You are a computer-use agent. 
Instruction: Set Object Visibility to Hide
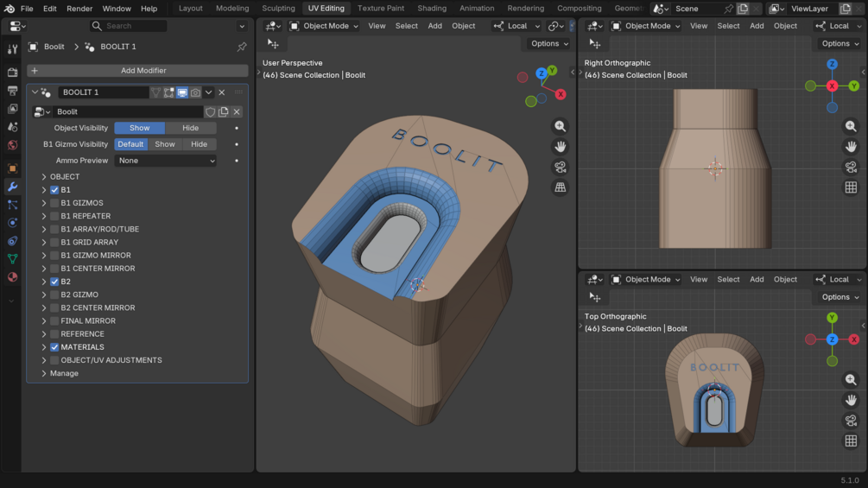point(190,128)
